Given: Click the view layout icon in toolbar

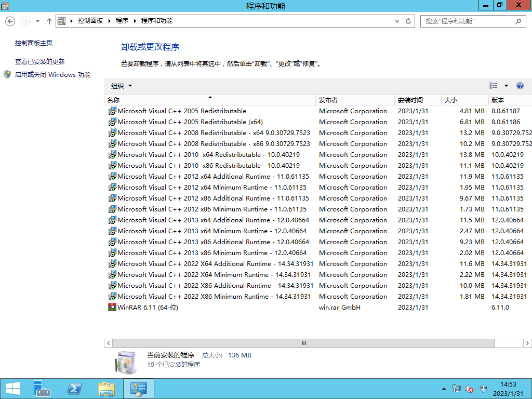Looking at the screenshot, I should [494, 86].
